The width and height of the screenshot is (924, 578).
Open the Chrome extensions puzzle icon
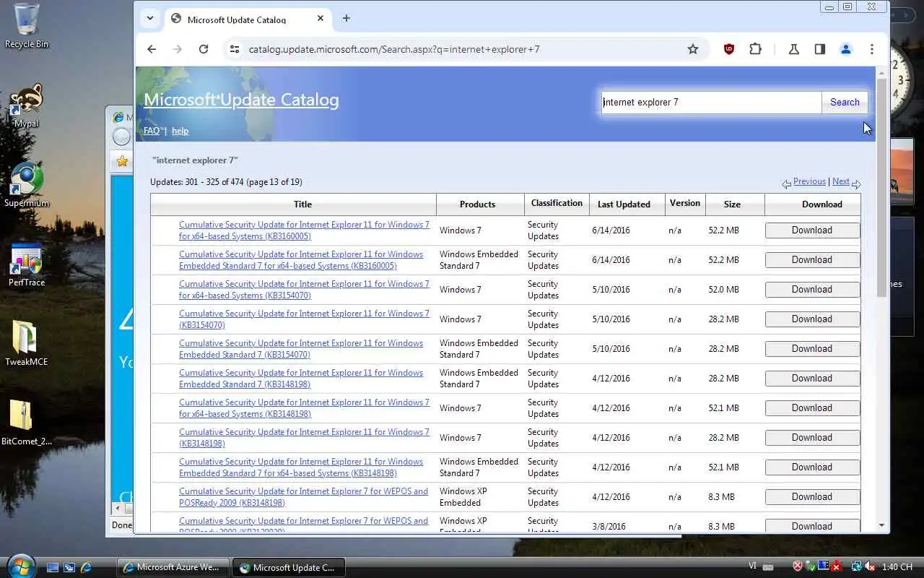(x=755, y=49)
